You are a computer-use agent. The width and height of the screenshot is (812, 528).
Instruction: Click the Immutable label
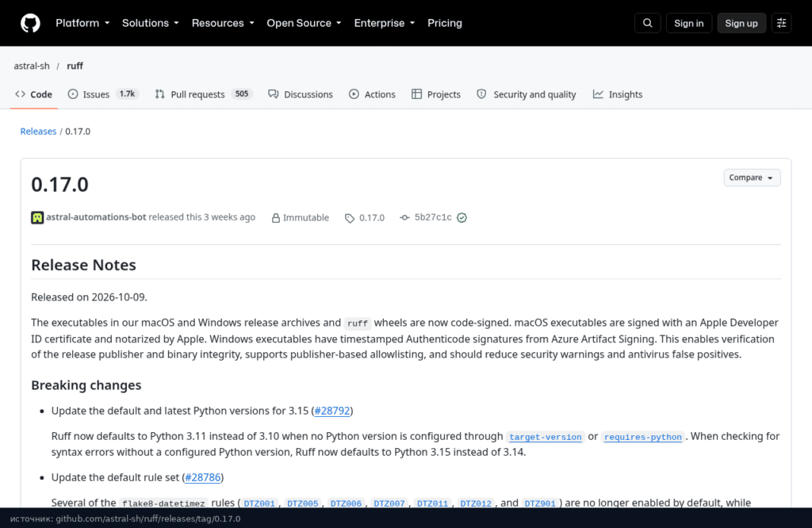[305, 218]
